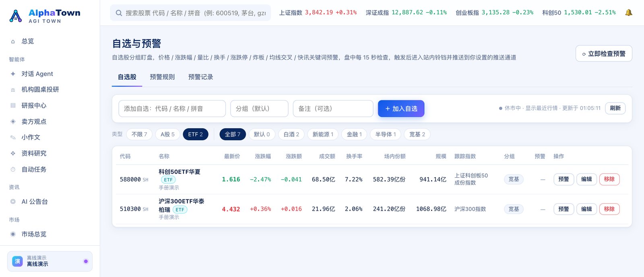Open 自动任务 in sidebar
This screenshot has width=644, height=277.
point(50,170)
